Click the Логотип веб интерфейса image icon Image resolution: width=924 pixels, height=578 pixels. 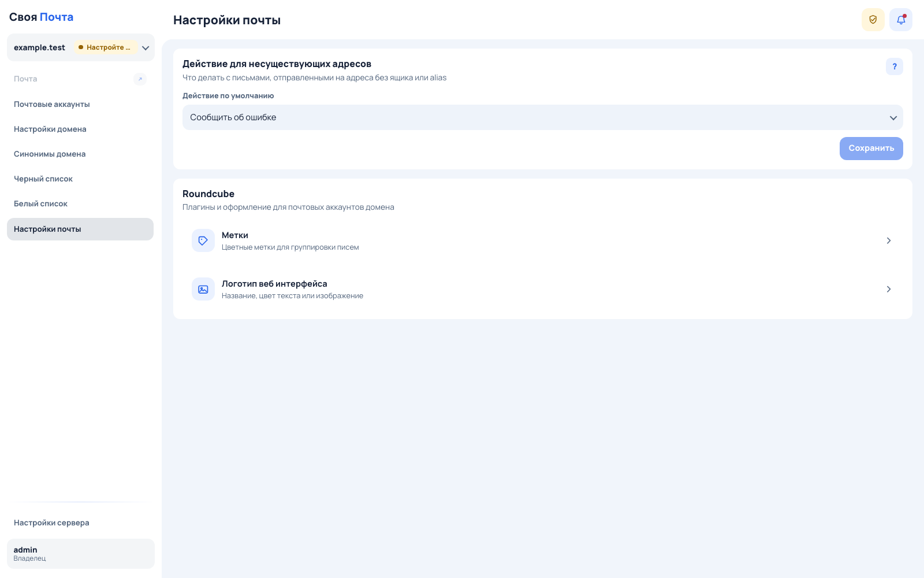click(x=203, y=289)
